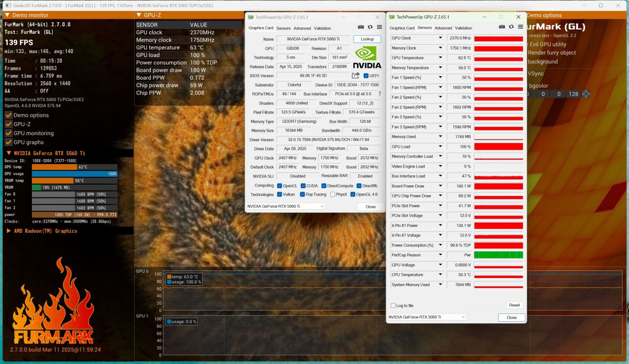Click the NVIDIA logo in GPU-Z
This screenshot has width=629, height=364.
pyautogui.click(x=367, y=57)
